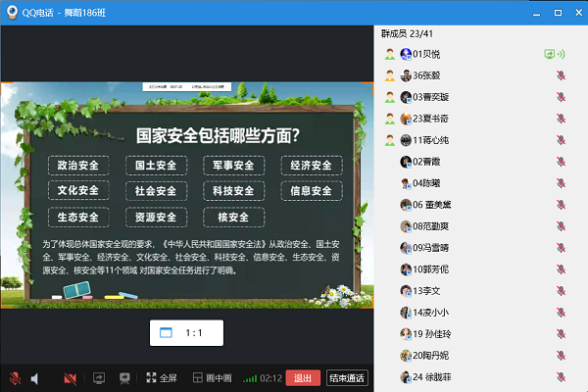Image resolution: width=588 pixels, height=392 pixels.
Task: Click the screen share icon
Action: [x=99, y=377]
